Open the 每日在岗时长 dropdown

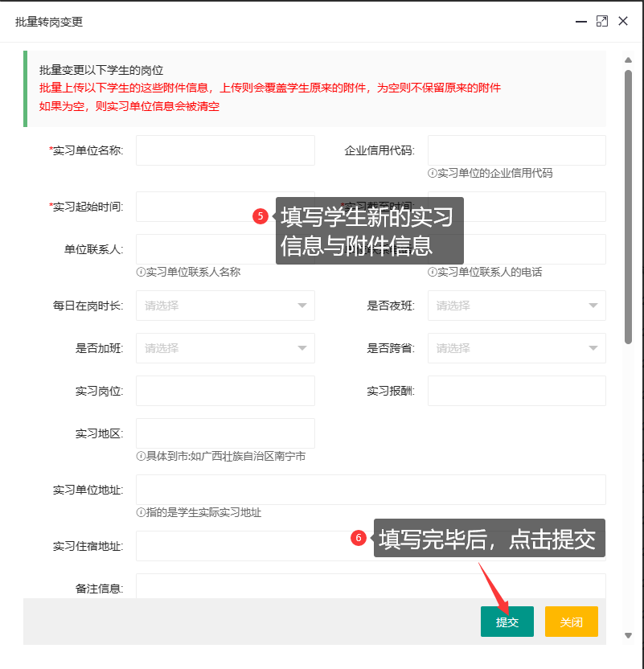pyautogui.click(x=224, y=306)
